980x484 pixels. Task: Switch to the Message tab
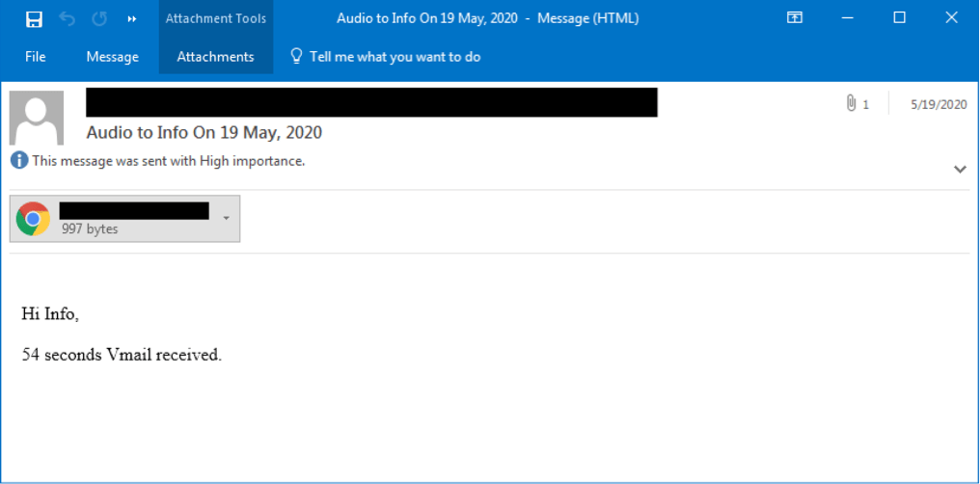112,57
